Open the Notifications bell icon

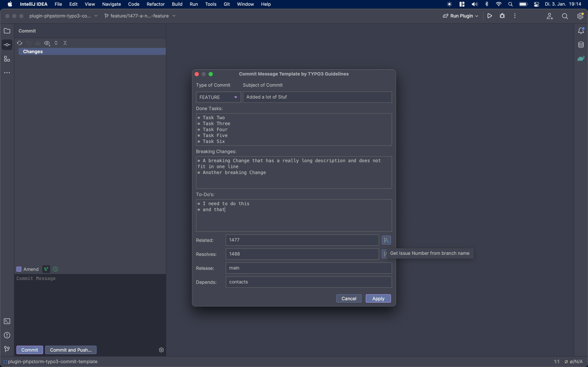pos(581,31)
